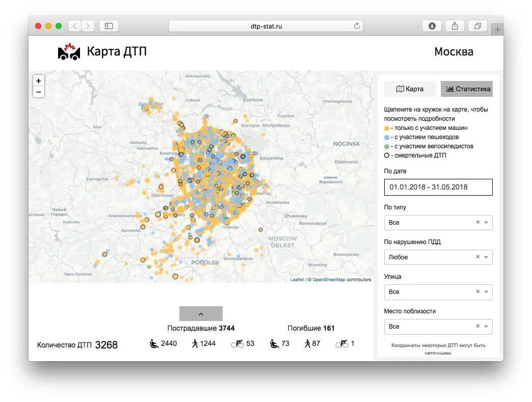Image resolution: width=532 pixels, height=402 pixels.
Task: Clear the Место поблизости selection with ×
Action: pos(477,326)
